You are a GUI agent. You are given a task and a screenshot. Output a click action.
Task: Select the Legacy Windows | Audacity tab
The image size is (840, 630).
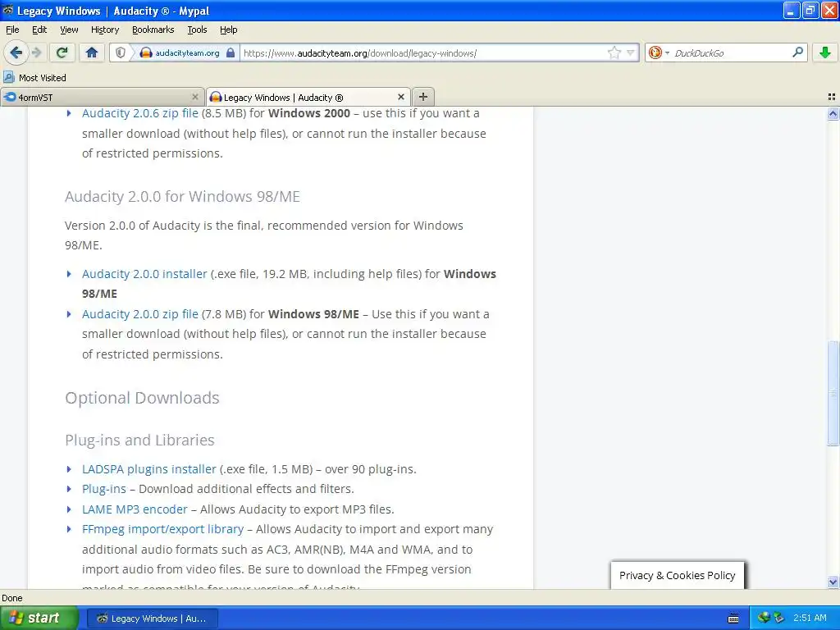point(308,97)
